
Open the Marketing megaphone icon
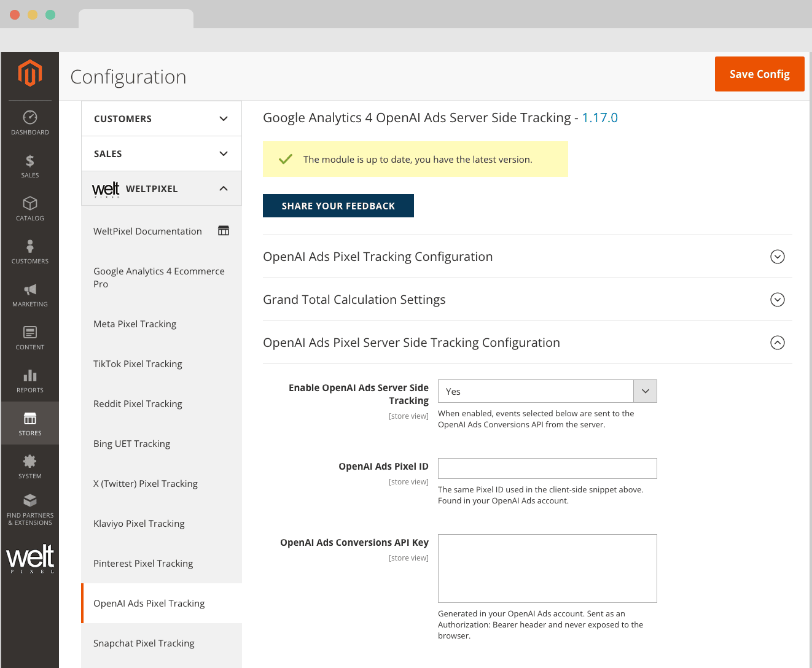[30, 289]
